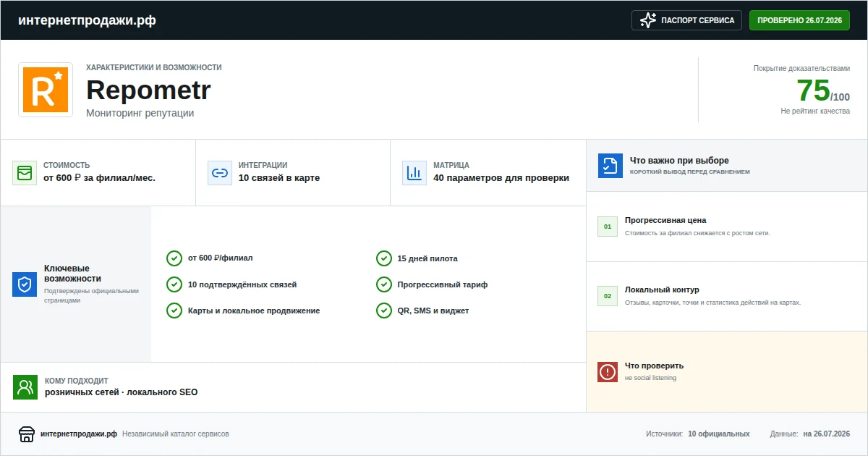The width and height of the screenshot is (868, 456).
Task: Click the checkmark next to от 600 ₽/филиал
Action: pos(174,258)
